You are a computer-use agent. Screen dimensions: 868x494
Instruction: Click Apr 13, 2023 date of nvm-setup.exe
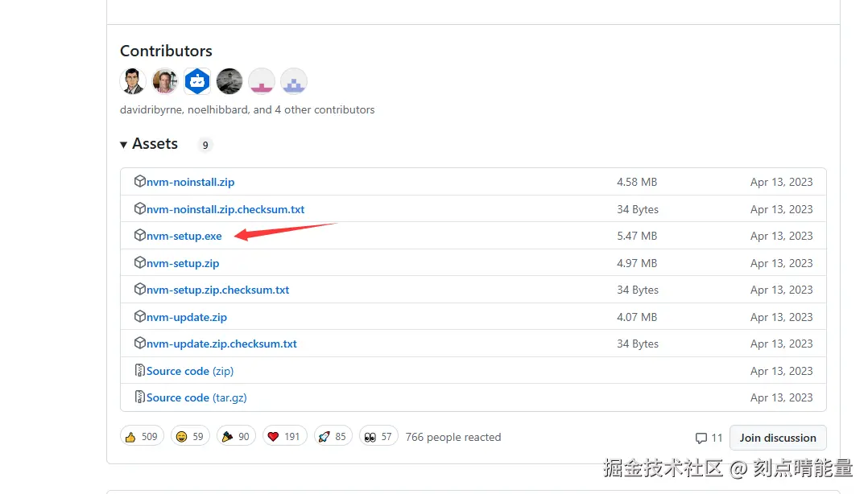[782, 237]
